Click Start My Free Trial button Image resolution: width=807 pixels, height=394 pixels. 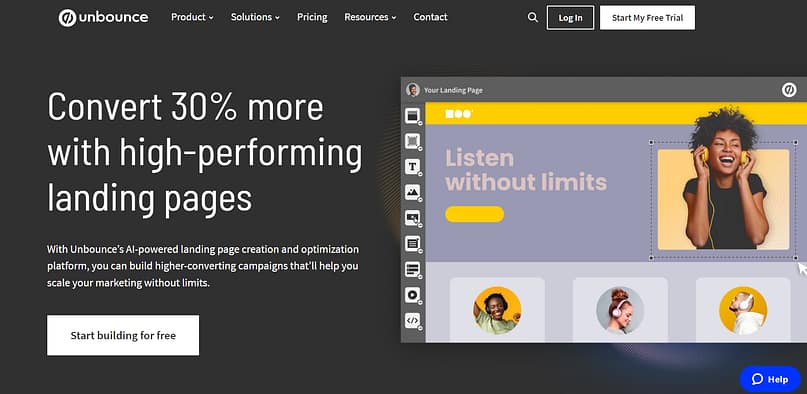647,18
